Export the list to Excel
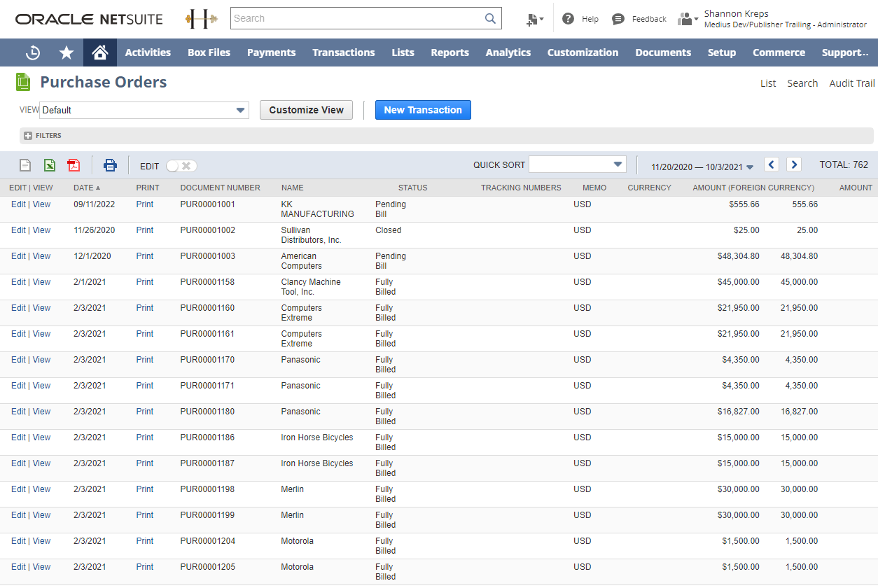 (x=49, y=165)
